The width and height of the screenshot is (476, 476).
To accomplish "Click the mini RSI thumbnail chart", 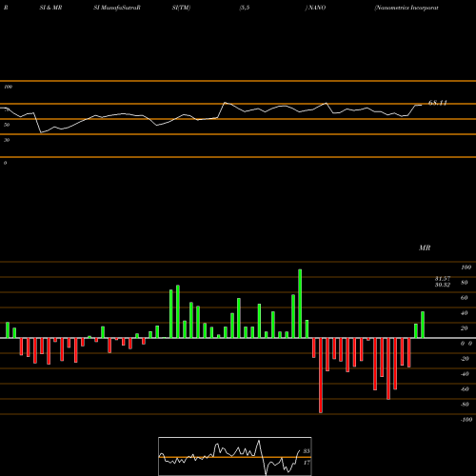I will [235, 456].
